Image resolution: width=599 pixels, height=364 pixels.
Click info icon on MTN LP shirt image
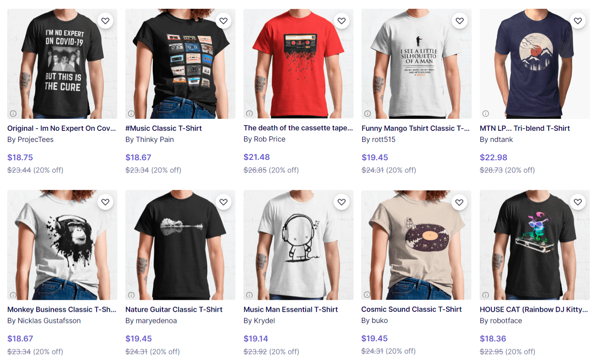point(486,114)
